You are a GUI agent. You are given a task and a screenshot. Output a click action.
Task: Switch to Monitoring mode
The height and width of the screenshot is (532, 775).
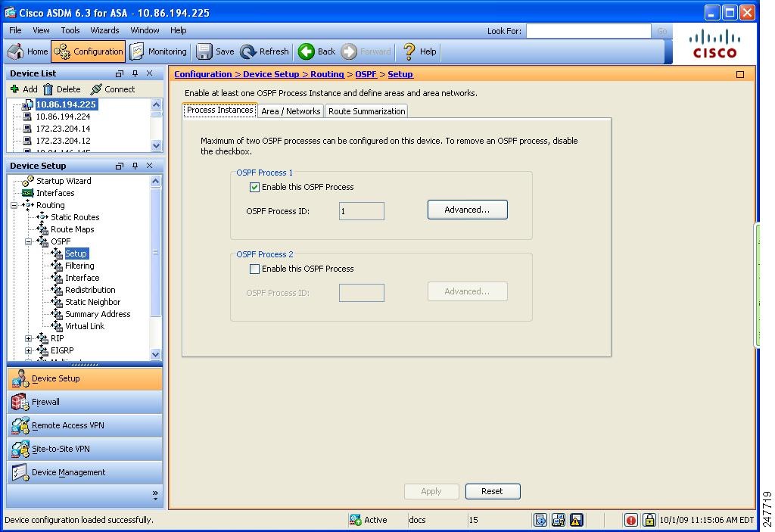click(158, 51)
